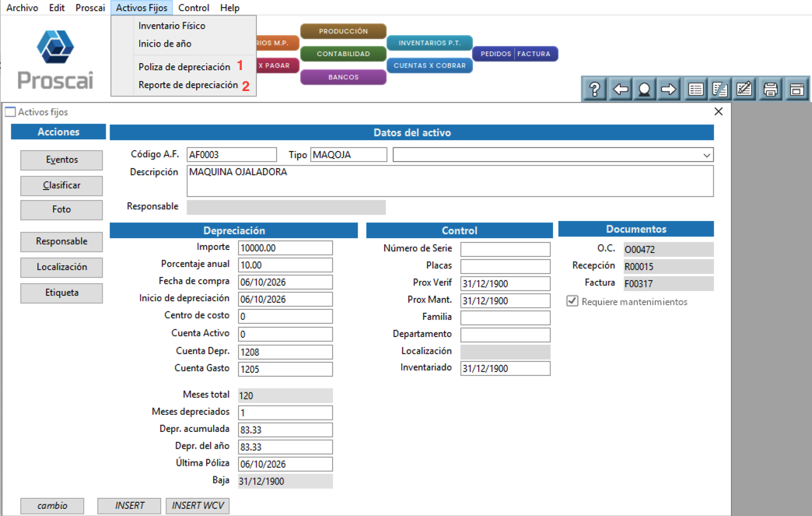Click the Activos fijos window icon
This screenshot has height=516, width=812.
10,112
